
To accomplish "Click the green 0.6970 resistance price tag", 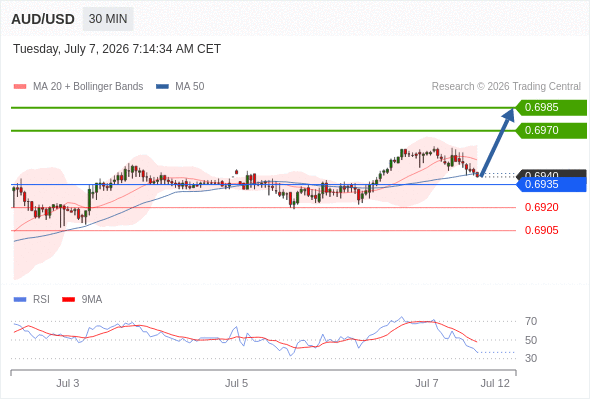I will click(x=551, y=131).
